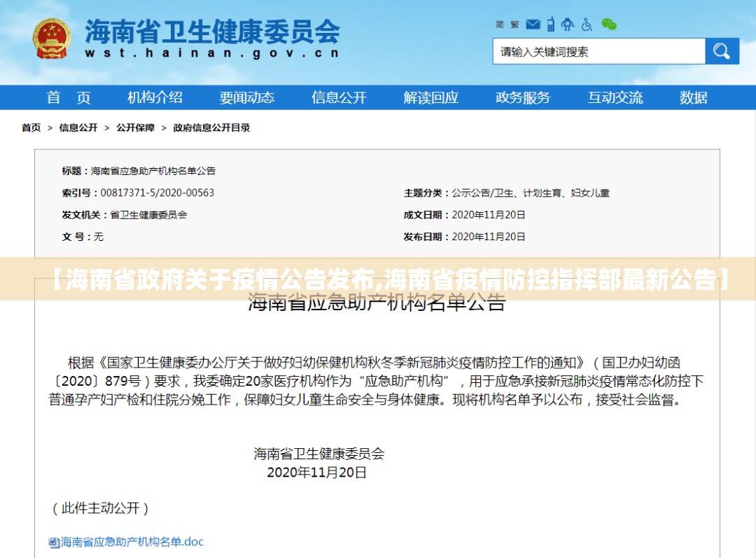Screen dimensions: 756x558
Task: Open 政务服务 in the navigation bar
Action: [523, 98]
